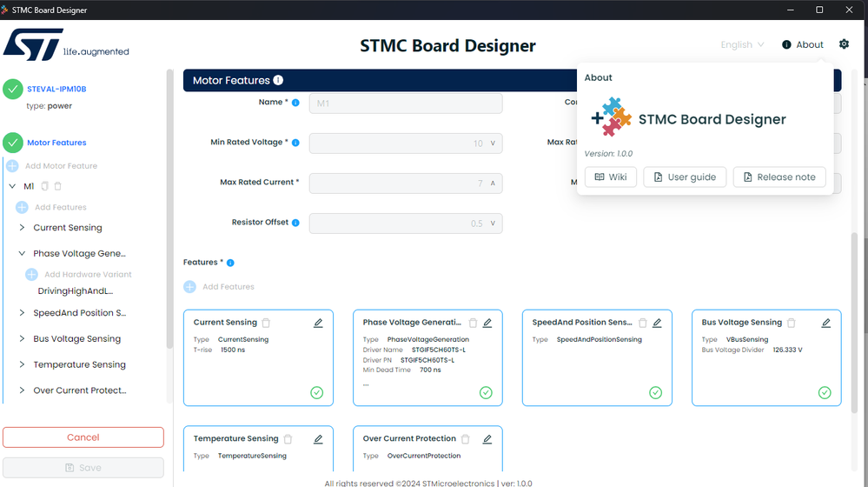Delete the Temperature Sensing card
The width and height of the screenshot is (868, 487).
pyautogui.click(x=288, y=439)
